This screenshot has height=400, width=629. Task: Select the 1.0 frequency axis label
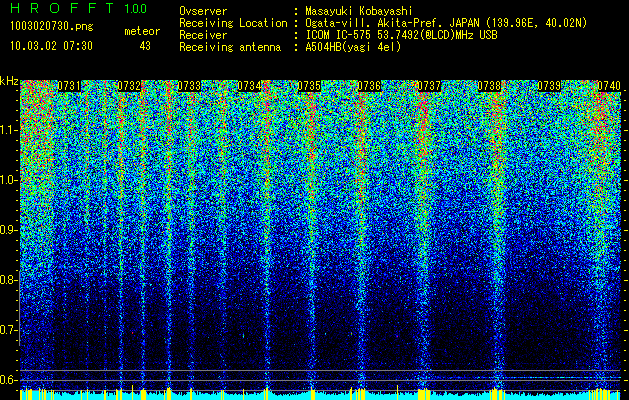click(x=9, y=180)
